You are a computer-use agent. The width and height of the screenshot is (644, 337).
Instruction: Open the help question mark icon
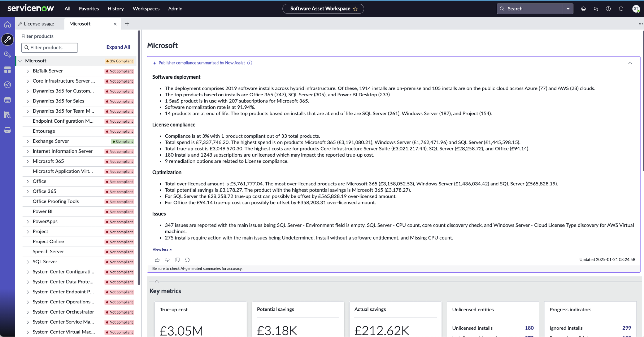click(608, 9)
